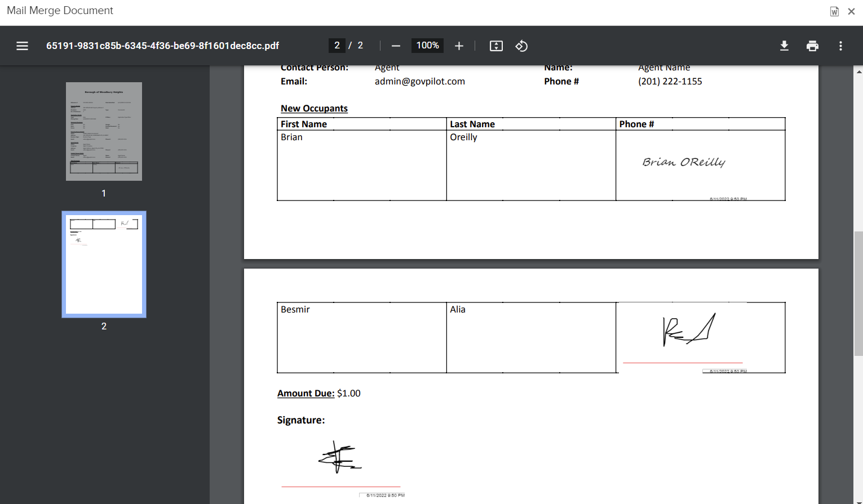Open the three-dot more actions menu
Image resolution: width=863 pixels, height=504 pixels.
(840, 46)
